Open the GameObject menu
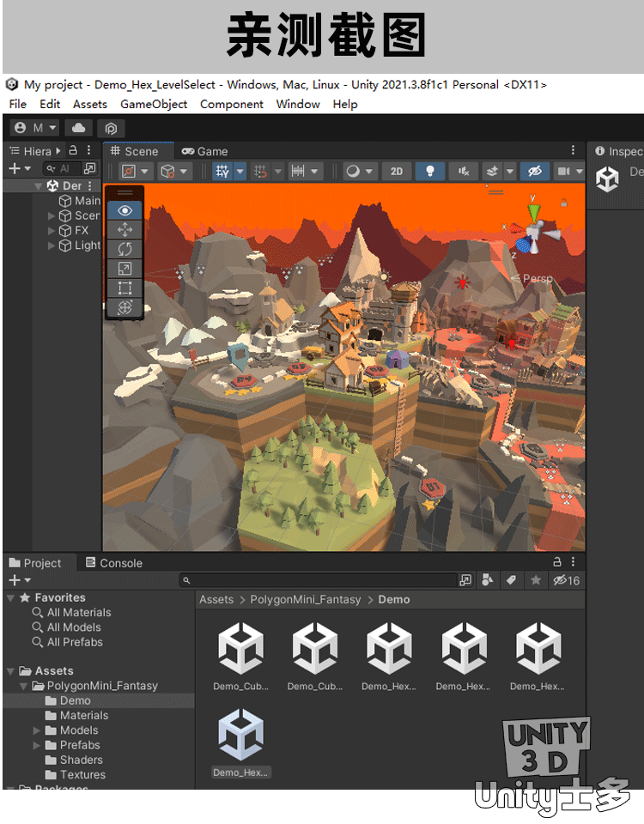Screen dimensions: 644x824 pos(154,104)
